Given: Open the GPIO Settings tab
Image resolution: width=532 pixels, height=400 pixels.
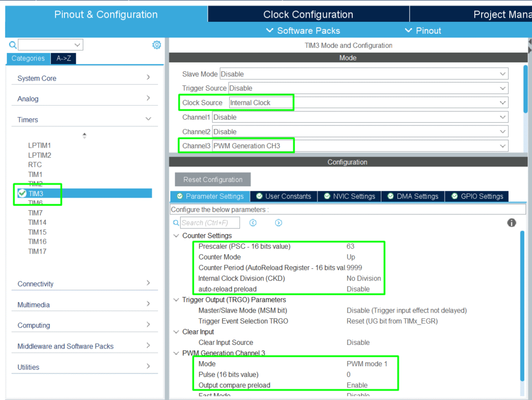Looking at the screenshot, I should click(x=476, y=196).
